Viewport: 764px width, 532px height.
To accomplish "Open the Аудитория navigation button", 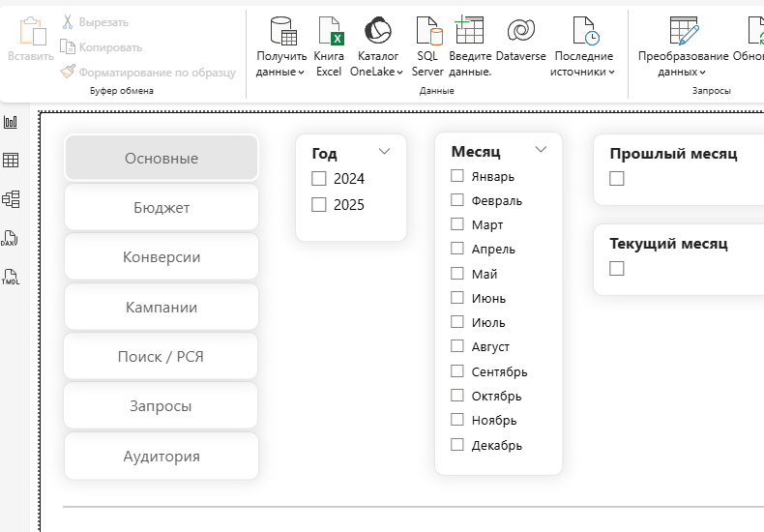I will tap(162, 456).
